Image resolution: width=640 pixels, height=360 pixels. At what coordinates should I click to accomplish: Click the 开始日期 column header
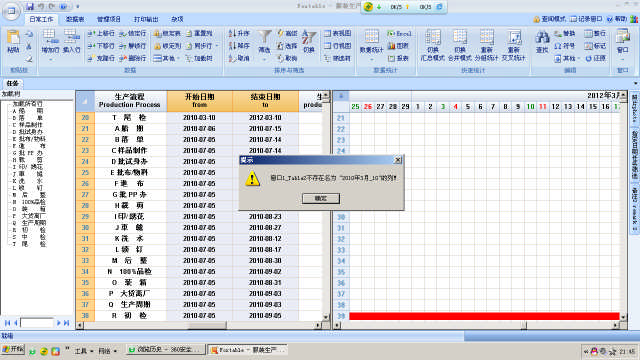coord(200,101)
